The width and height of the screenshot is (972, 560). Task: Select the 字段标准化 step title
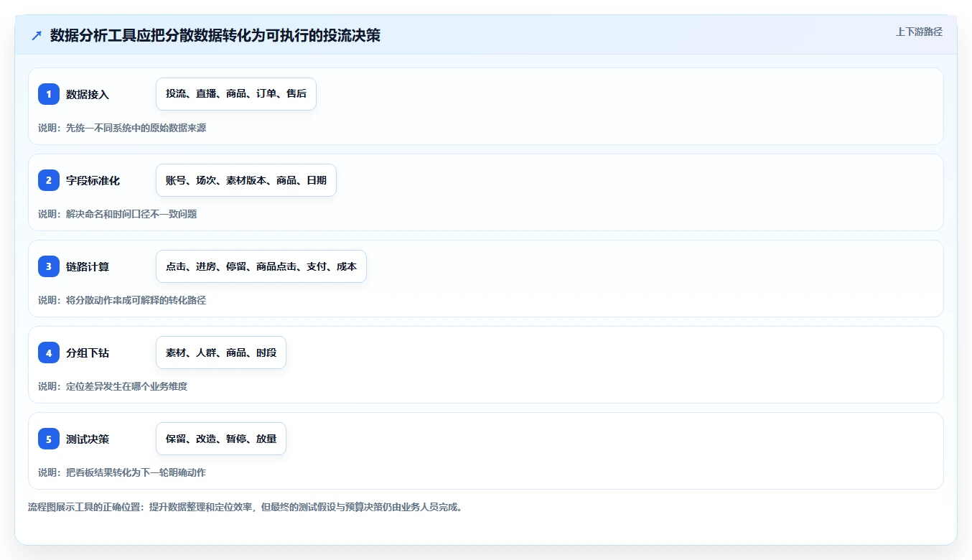click(93, 180)
